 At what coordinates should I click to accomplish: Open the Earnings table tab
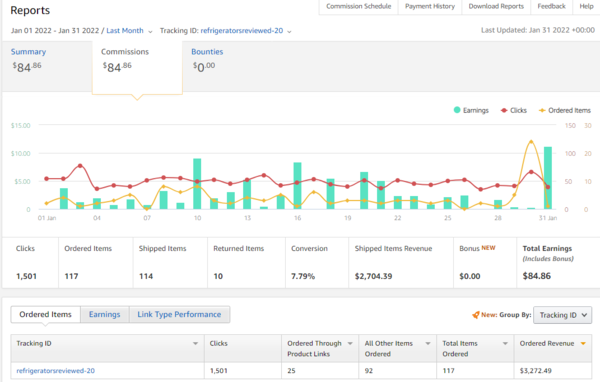(104, 314)
